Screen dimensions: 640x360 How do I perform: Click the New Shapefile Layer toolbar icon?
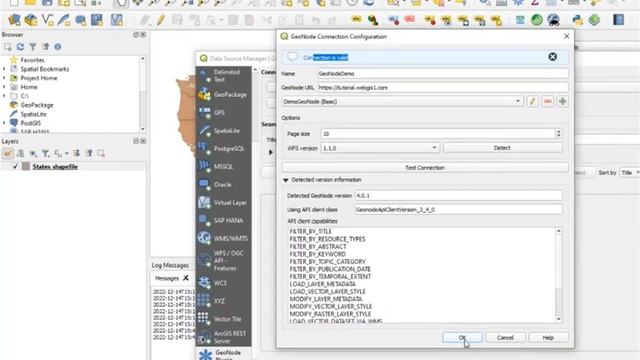tap(47, 20)
